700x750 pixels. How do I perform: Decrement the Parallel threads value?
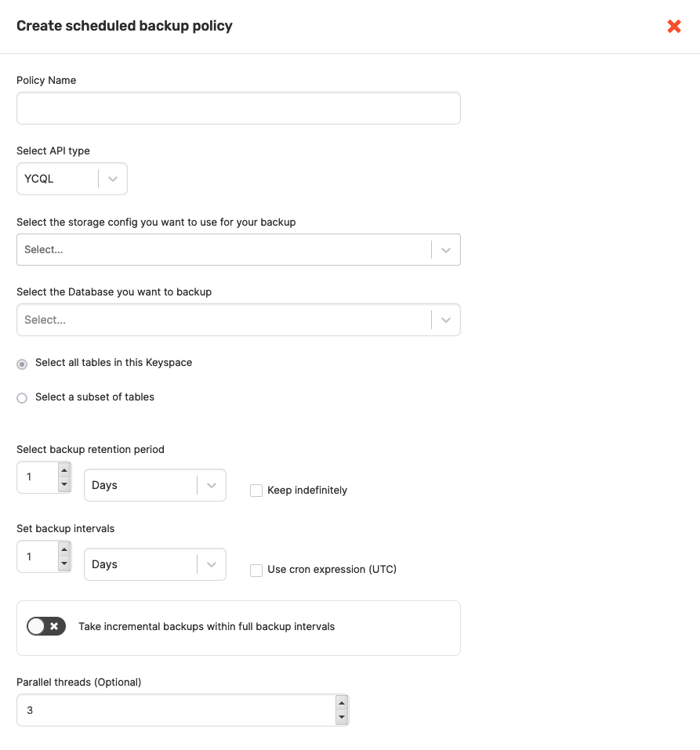click(x=342, y=716)
